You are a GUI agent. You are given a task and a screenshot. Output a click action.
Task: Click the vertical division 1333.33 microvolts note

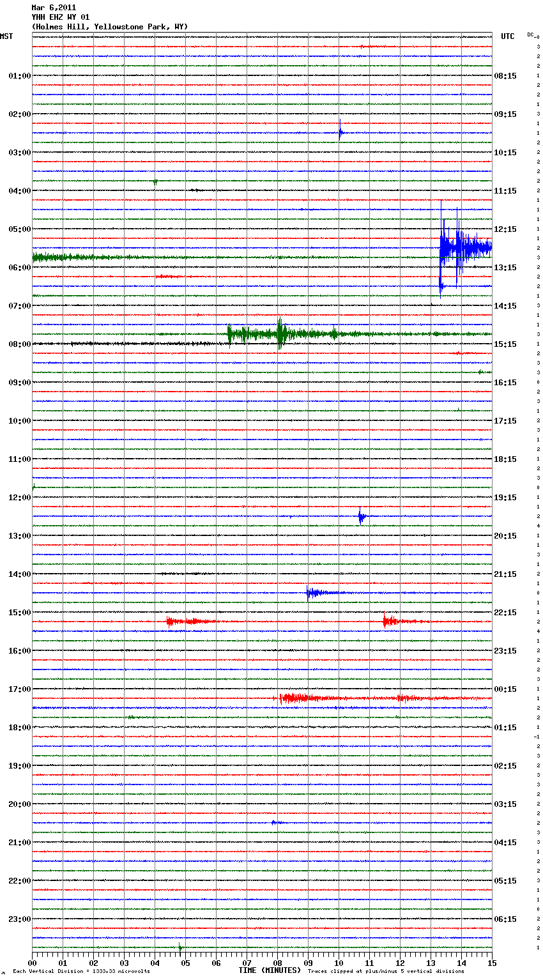click(81, 971)
